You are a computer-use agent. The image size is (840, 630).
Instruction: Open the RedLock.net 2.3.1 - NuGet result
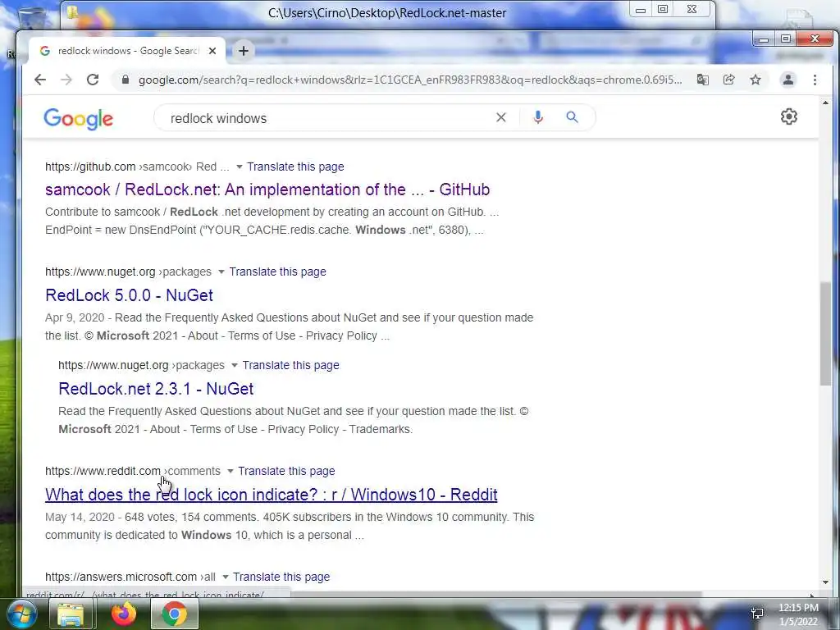coord(156,389)
